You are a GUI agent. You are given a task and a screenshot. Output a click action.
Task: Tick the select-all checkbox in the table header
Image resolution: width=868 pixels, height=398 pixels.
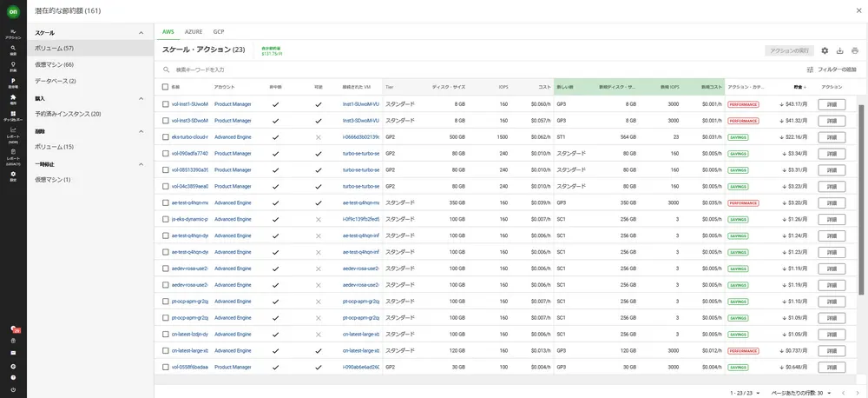[165, 87]
